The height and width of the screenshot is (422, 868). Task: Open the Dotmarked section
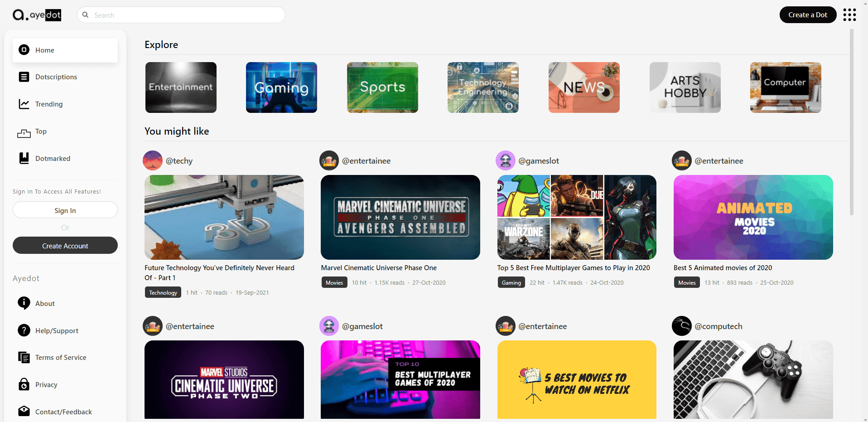tap(65, 159)
